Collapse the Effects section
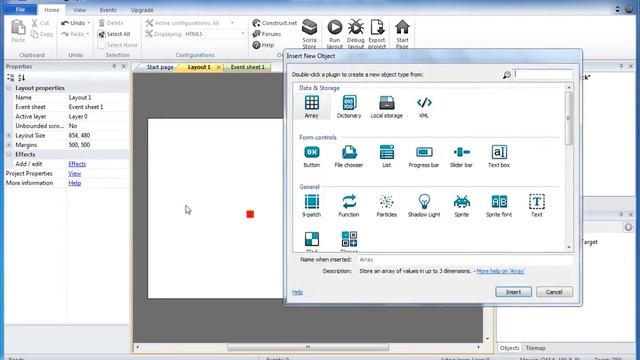Screen dimensions: 640x360 pos(9,154)
